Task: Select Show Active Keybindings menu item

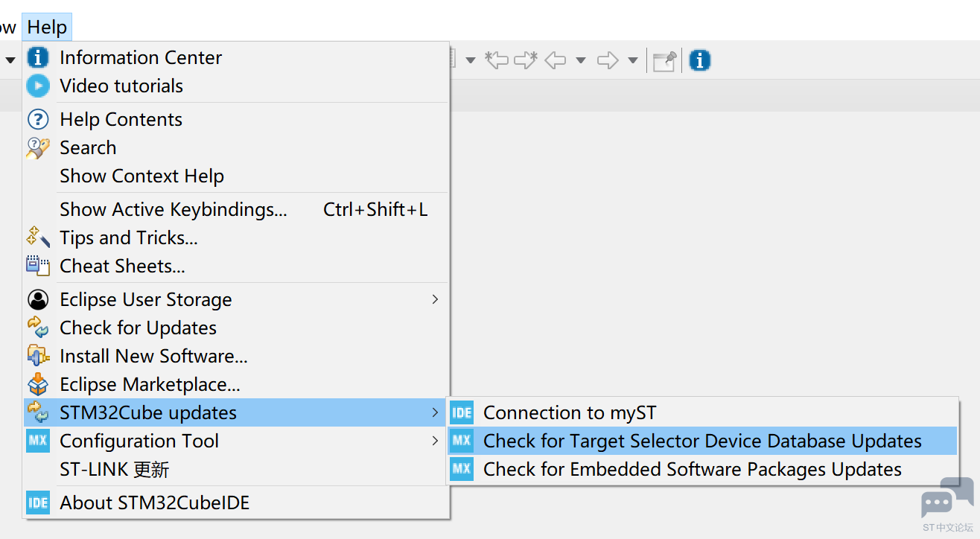Action: click(236, 209)
